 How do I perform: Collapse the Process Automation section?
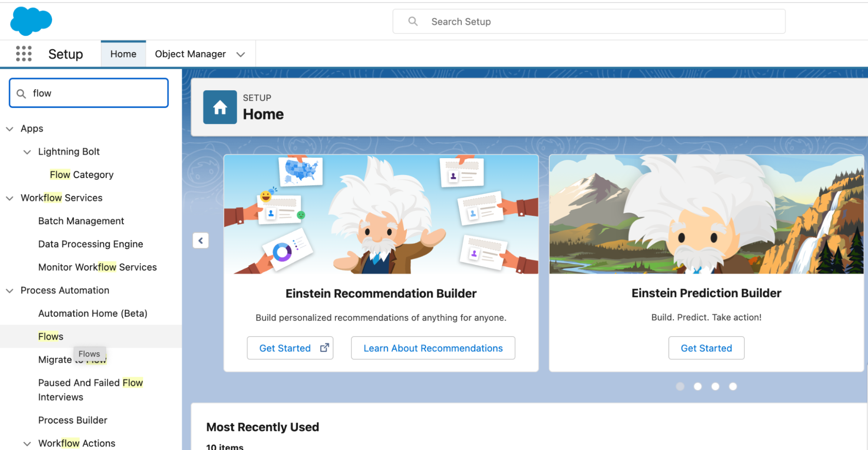point(10,291)
